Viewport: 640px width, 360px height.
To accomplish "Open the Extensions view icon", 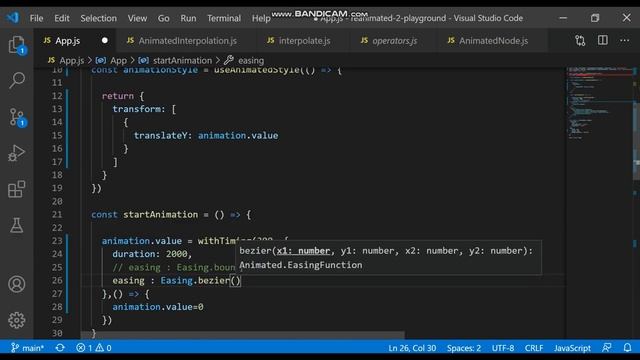I will click(x=17, y=189).
